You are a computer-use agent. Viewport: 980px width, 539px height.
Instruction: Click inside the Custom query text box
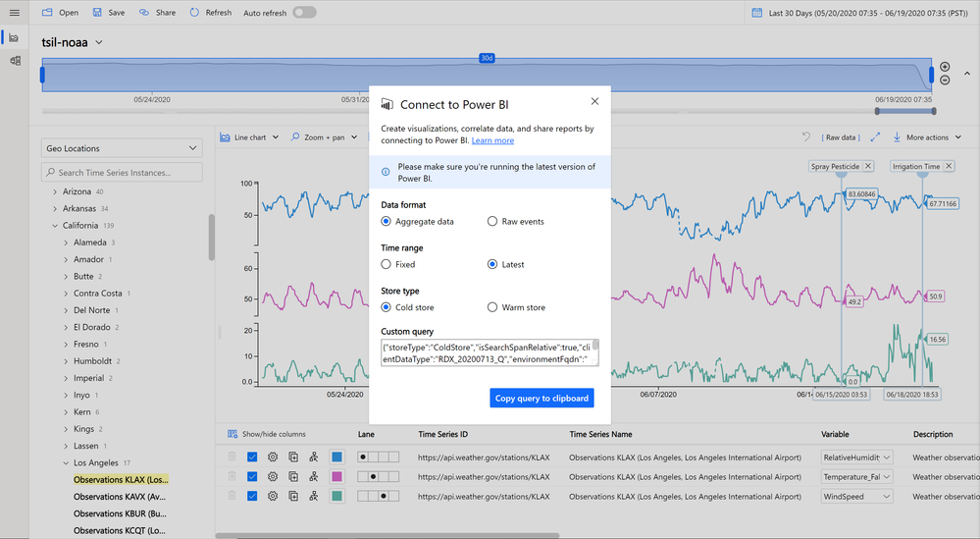click(x=490, y=352)
